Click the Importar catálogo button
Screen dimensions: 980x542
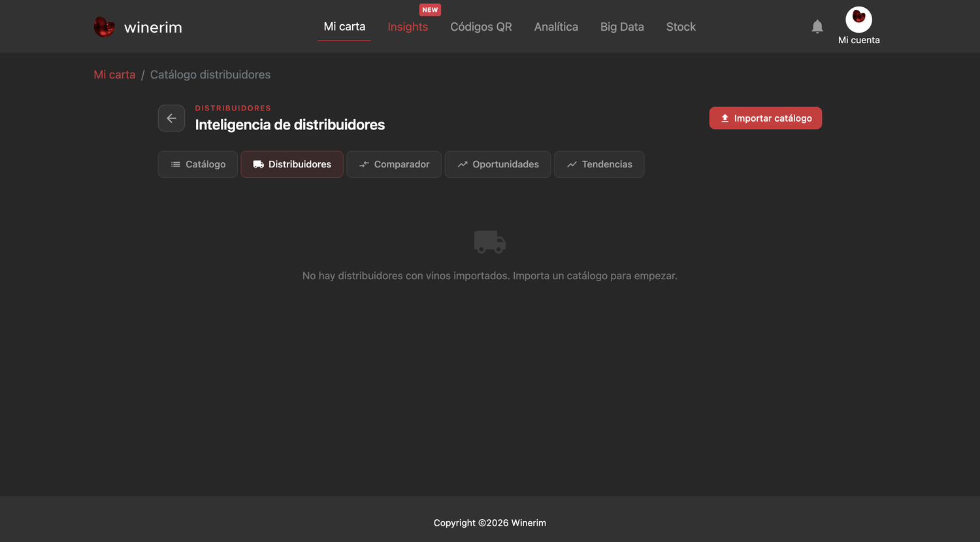point(766,118)
